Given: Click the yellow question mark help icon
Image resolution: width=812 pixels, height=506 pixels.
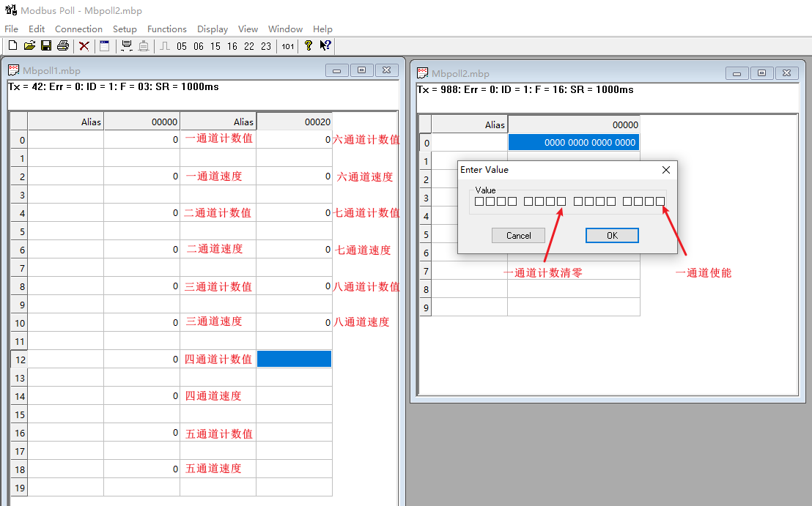Looking at the screenshot, I should tap(309, 45).
